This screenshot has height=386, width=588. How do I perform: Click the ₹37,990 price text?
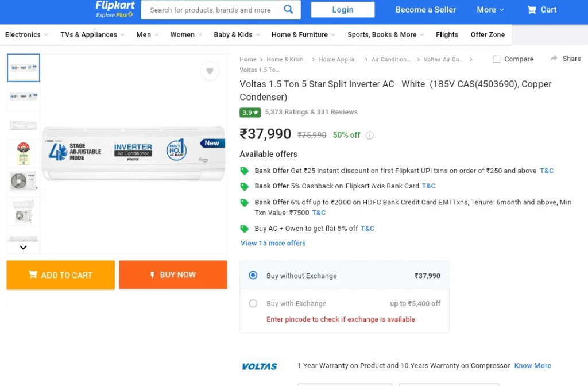265,134
